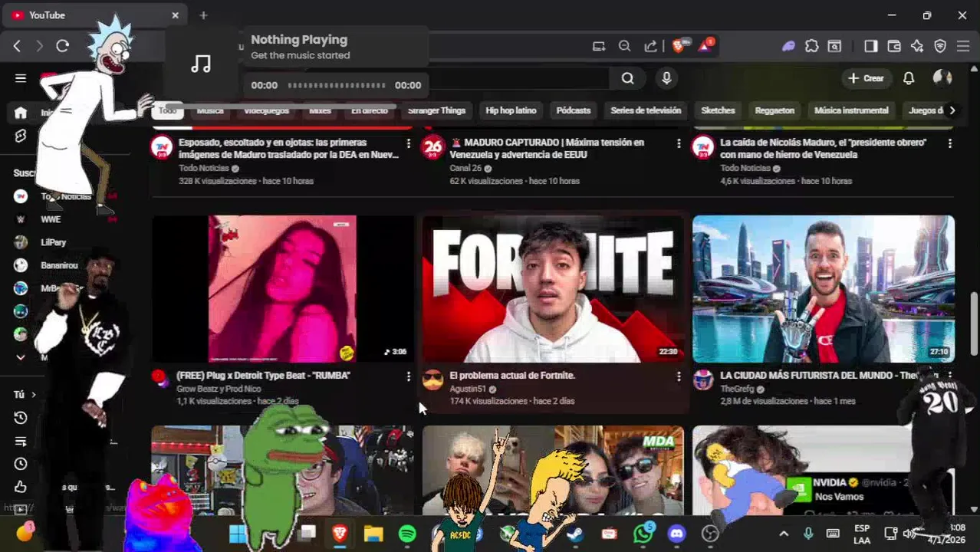Start voice search with microphone icon
Screen dimensions: 980x552
tap(666, 78)
